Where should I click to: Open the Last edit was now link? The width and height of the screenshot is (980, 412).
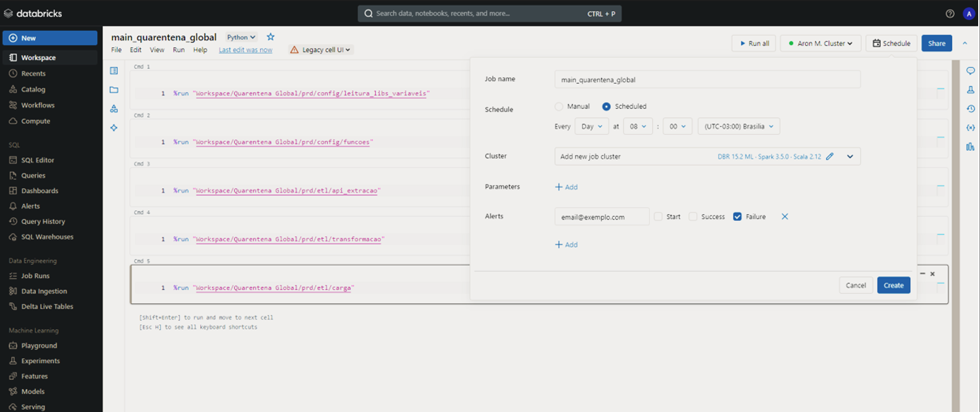(245, 50)
